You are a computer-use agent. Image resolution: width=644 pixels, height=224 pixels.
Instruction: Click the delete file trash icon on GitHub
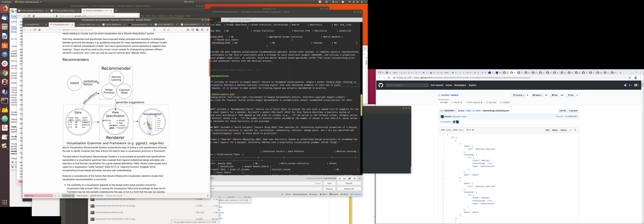[575, 130]
